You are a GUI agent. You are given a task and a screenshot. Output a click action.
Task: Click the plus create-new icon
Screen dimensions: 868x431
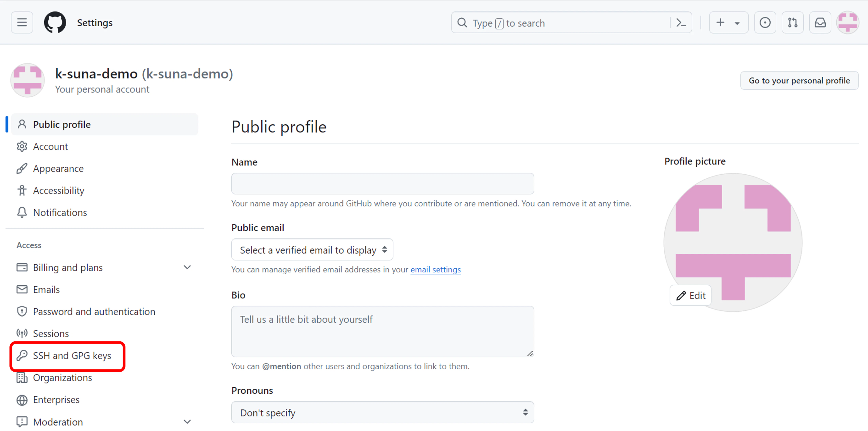pos(720,22)
